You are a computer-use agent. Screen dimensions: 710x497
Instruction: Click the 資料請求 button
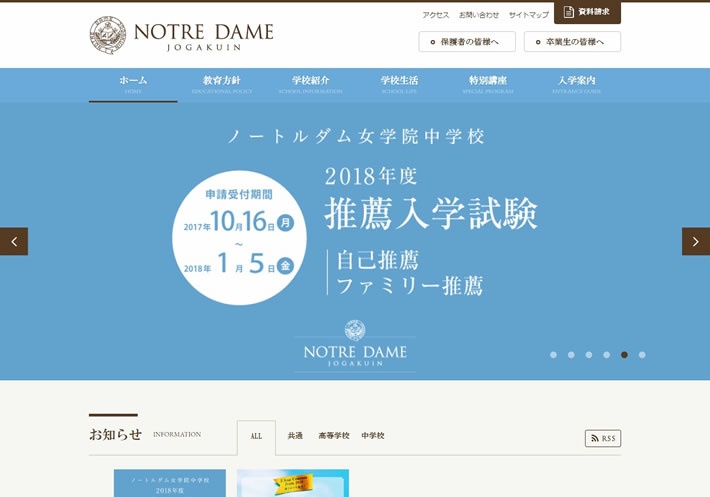(587, 12)
